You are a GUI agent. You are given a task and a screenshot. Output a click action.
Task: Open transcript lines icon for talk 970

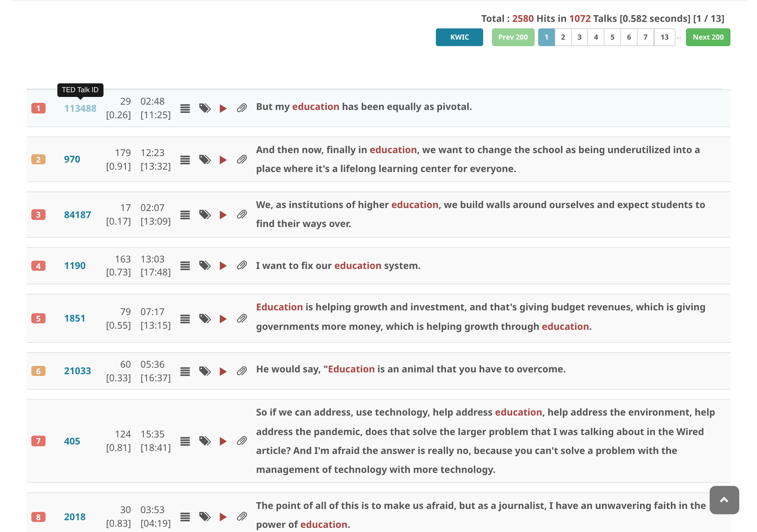pyautogui.click(x=185, y=160)
